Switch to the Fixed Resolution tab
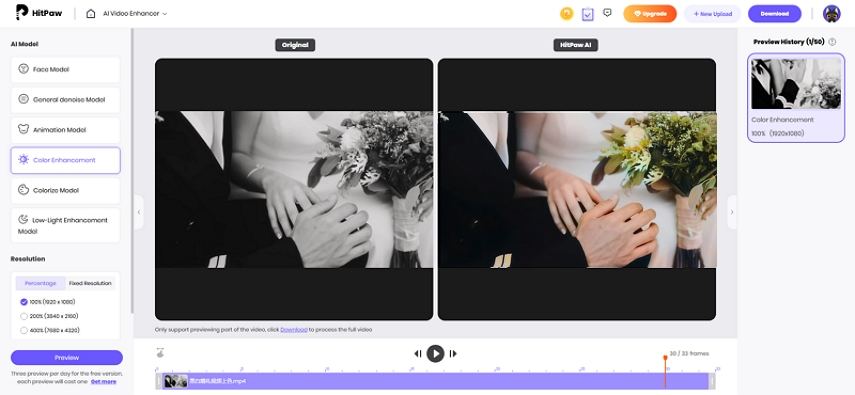 (90, 283)
